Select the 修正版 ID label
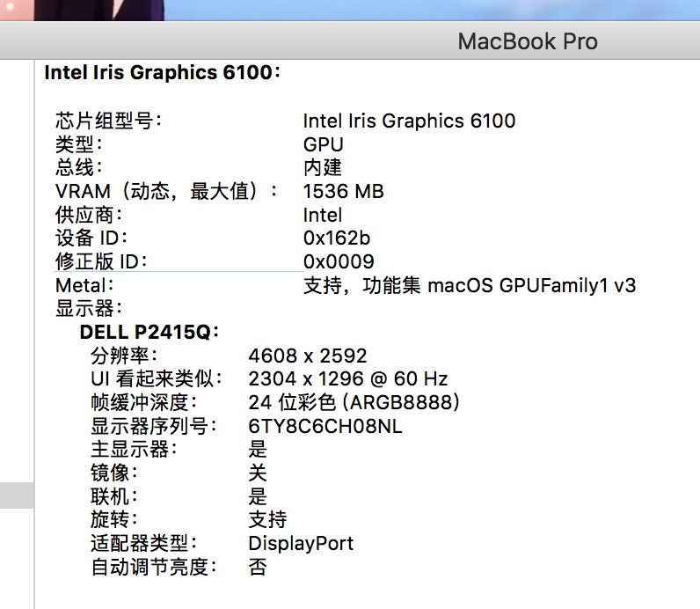This screenshot has height=609, width=700. [101, 261]
